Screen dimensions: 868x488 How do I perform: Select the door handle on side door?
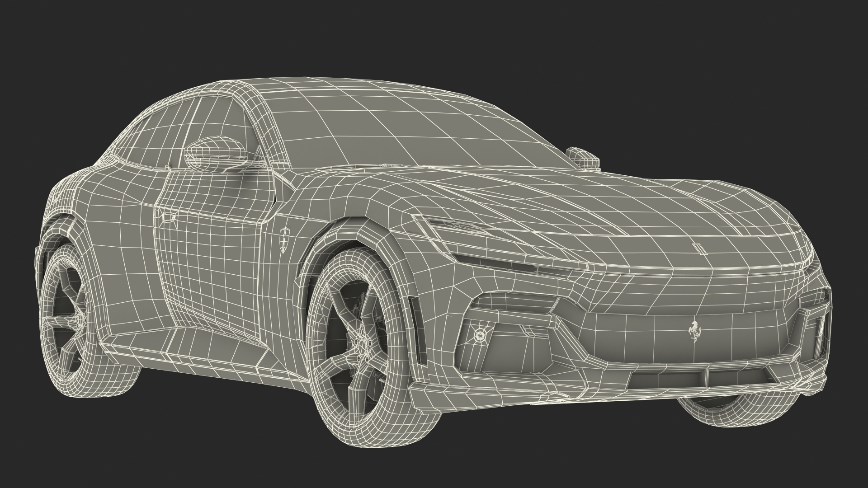(x=169, y=217)
